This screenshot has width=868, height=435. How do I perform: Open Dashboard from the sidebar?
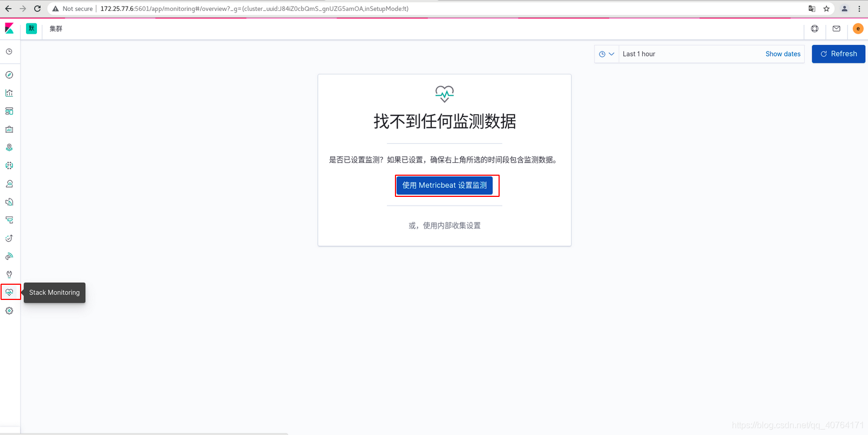click(9, 111)
